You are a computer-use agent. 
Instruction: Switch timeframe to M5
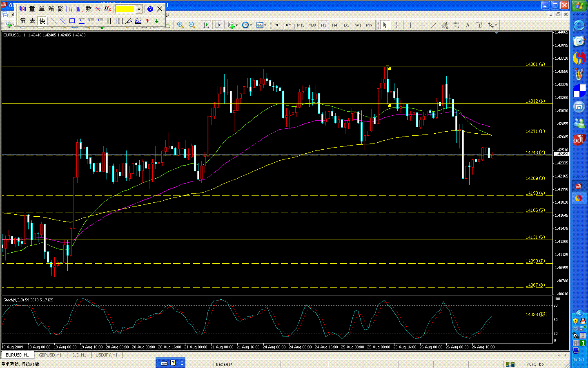289,25
